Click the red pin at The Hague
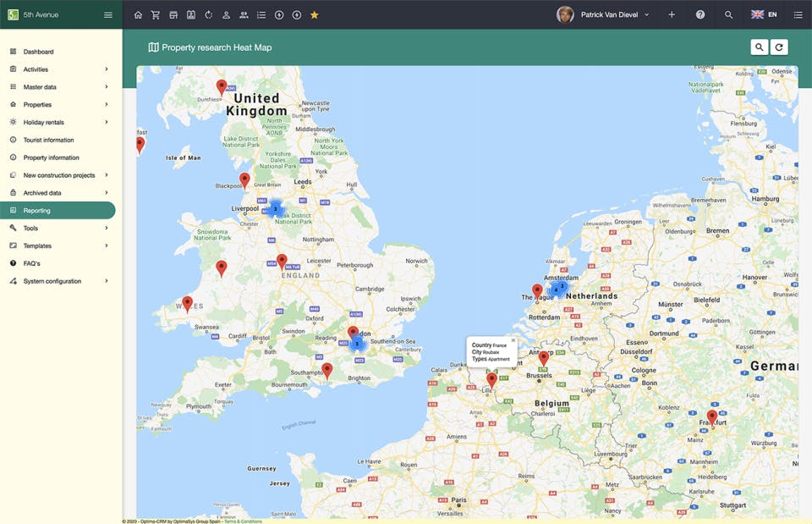The height and width of the screenshot is (524, 812). pyautogui.click(x=538, y=292)
